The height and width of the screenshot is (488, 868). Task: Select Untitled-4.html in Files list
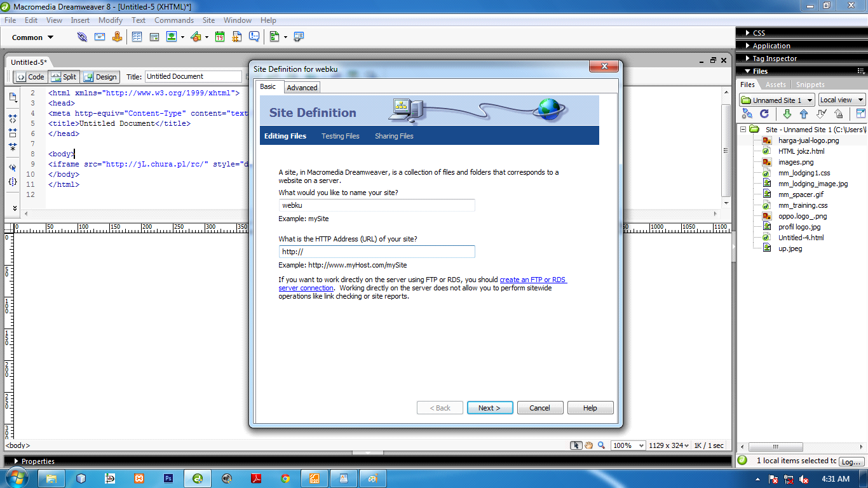[801, 238]
